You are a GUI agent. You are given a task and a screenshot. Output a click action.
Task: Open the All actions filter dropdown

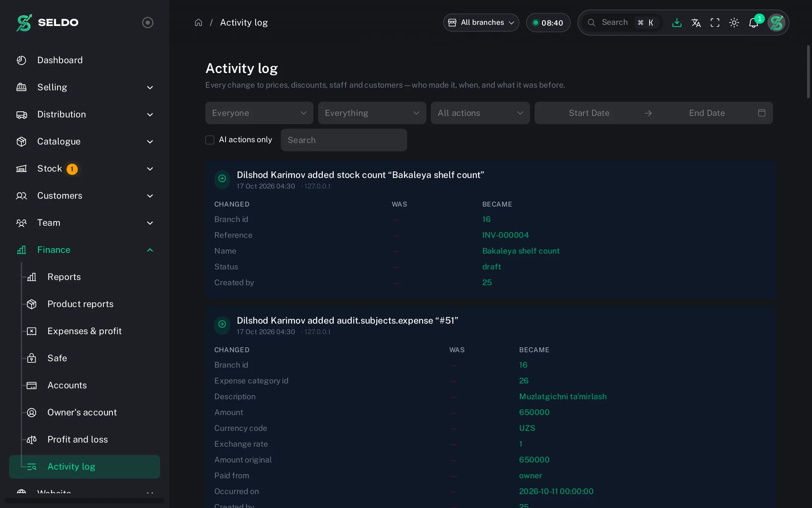tap(480, 113)
